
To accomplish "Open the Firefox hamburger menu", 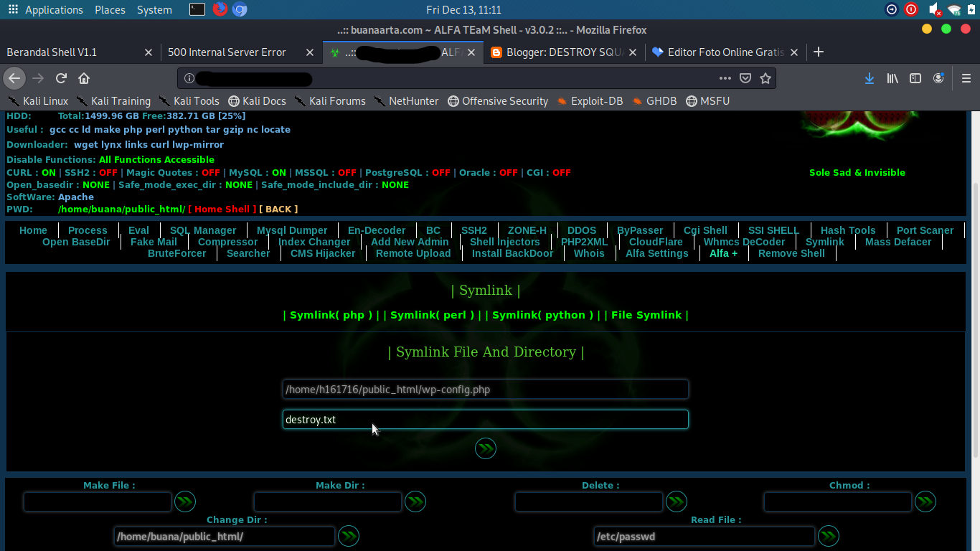I will tap(966, 78).
